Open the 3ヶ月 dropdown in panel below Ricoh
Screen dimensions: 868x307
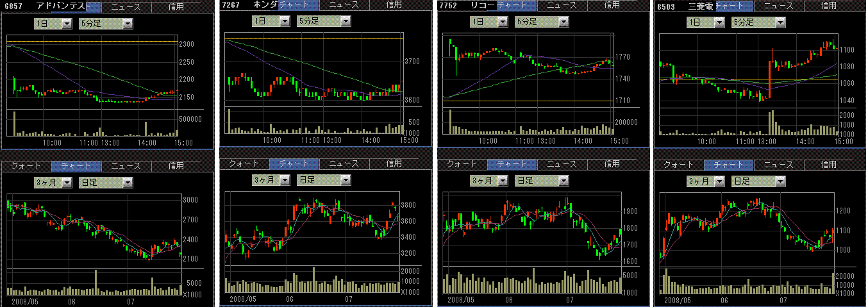(x=490, y=181)
